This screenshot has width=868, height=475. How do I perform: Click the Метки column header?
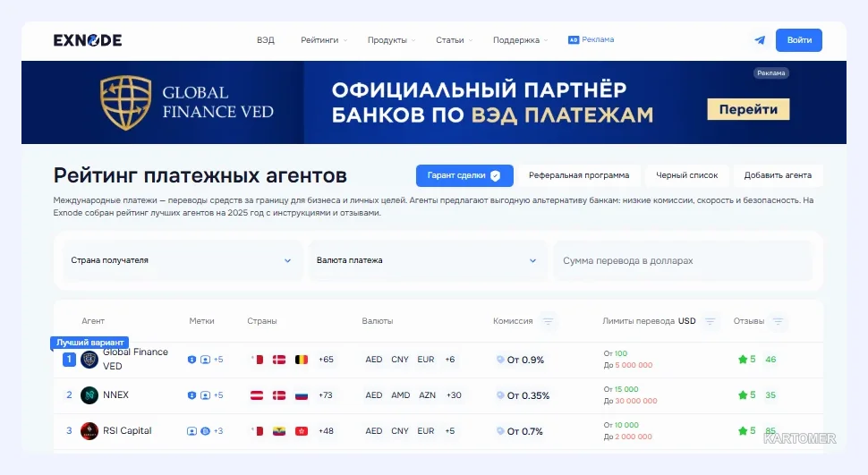point(201,321)
